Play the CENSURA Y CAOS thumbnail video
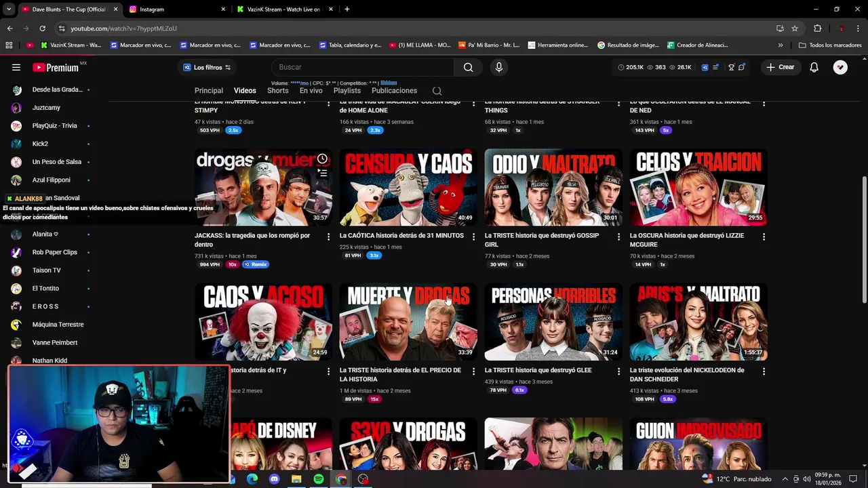The image size is (868, 488). click(x=408, y=188)
